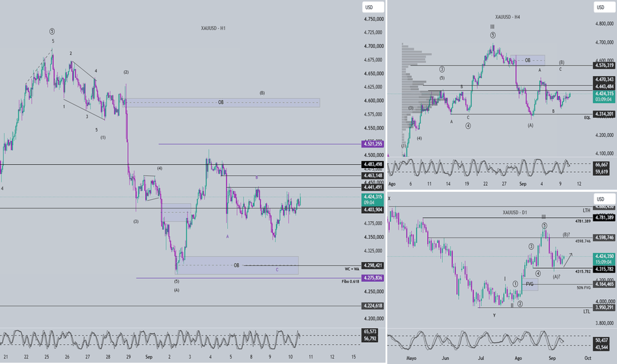
Task: Click the XAUUSD - H4 chart title text
Action: [x=507, y=17]
